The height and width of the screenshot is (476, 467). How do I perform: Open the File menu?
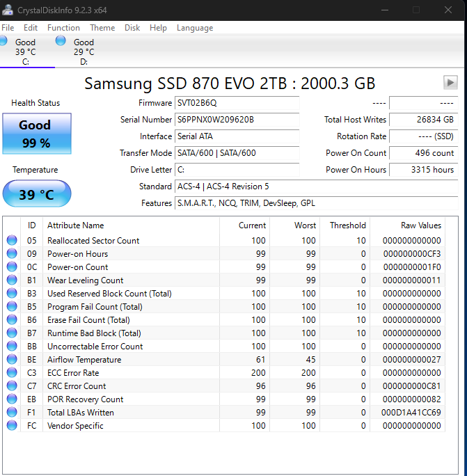pyautogui.click(x=8, y=28)
